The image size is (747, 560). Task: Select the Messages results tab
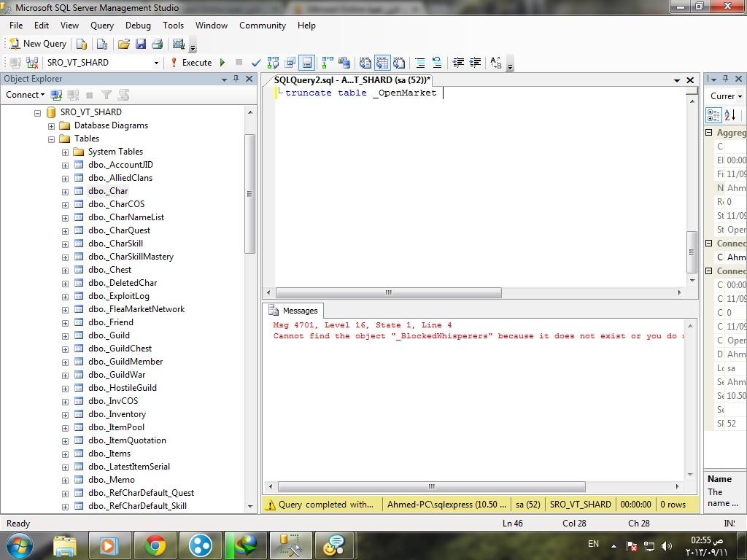[x=293, y=311]
